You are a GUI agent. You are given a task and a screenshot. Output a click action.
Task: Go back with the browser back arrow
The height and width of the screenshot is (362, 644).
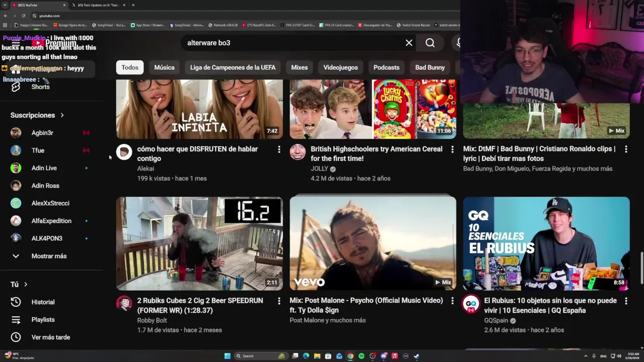(6, 16)
